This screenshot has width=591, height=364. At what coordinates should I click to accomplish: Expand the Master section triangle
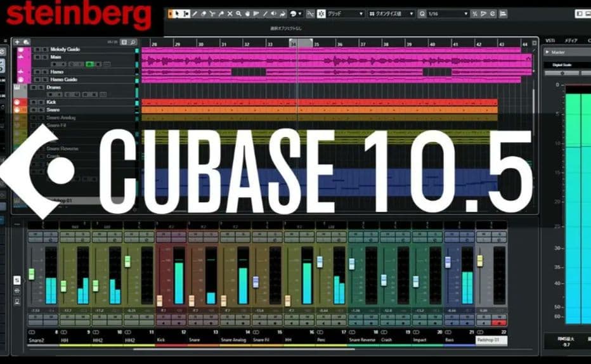coord(547,52)
